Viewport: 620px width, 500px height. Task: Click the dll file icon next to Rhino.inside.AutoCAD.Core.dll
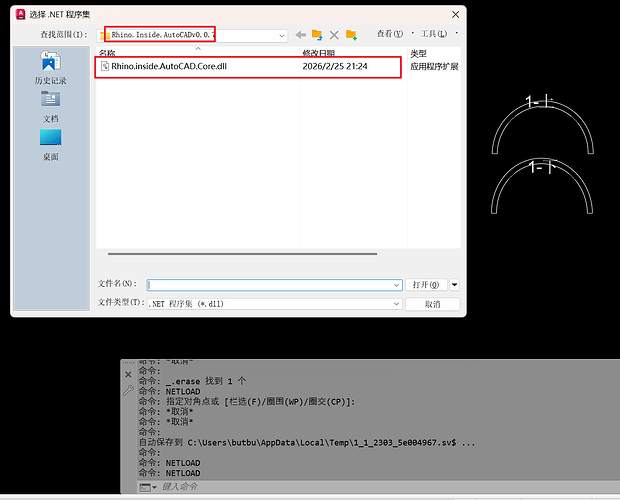(105, 66)
